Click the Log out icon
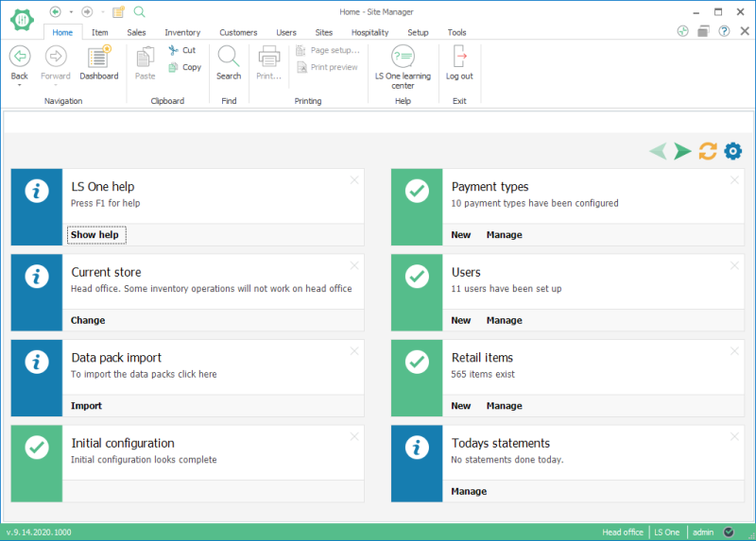The width and height of the screenshot is (756, 541). point(459,57)
